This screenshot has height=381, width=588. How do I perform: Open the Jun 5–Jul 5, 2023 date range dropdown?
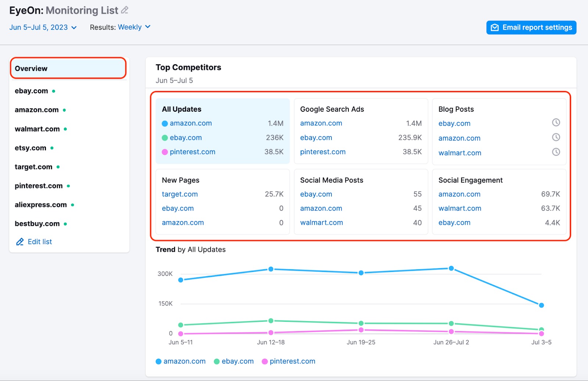point(43,28)
